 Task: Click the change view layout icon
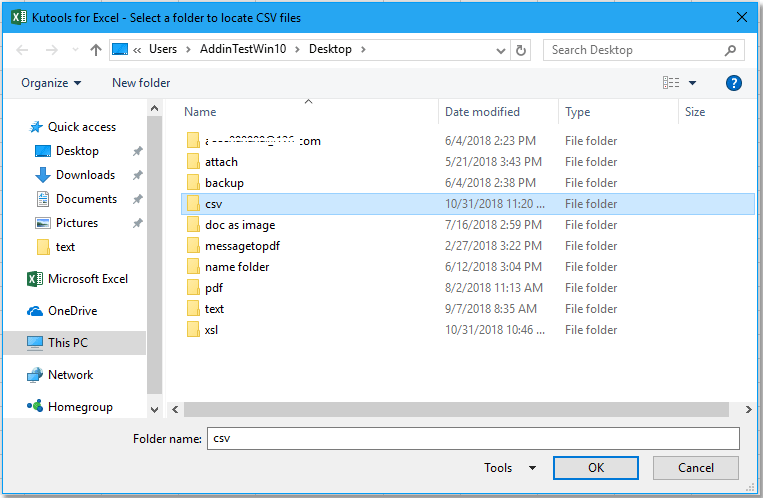(671, 83)
